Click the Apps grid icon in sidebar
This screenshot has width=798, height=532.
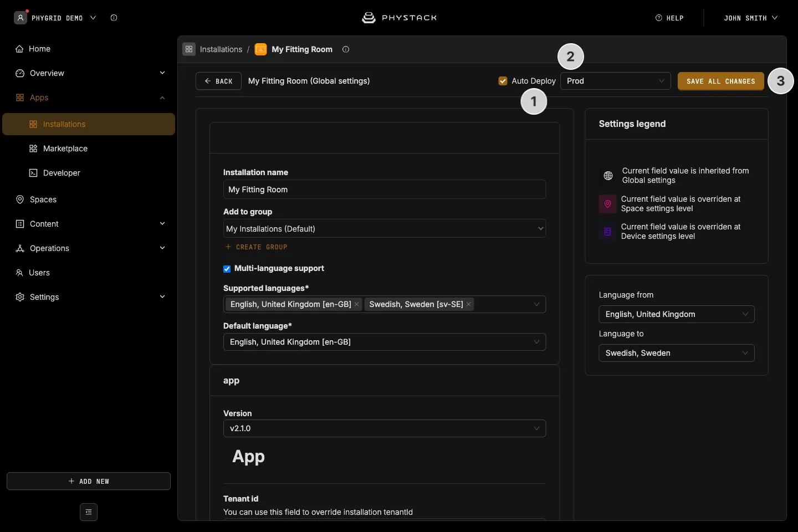pyautogui.click(x=20, y=98)
